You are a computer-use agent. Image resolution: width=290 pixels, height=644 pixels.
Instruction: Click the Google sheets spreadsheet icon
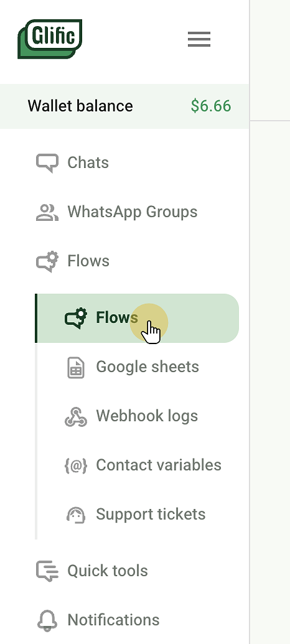76,367
